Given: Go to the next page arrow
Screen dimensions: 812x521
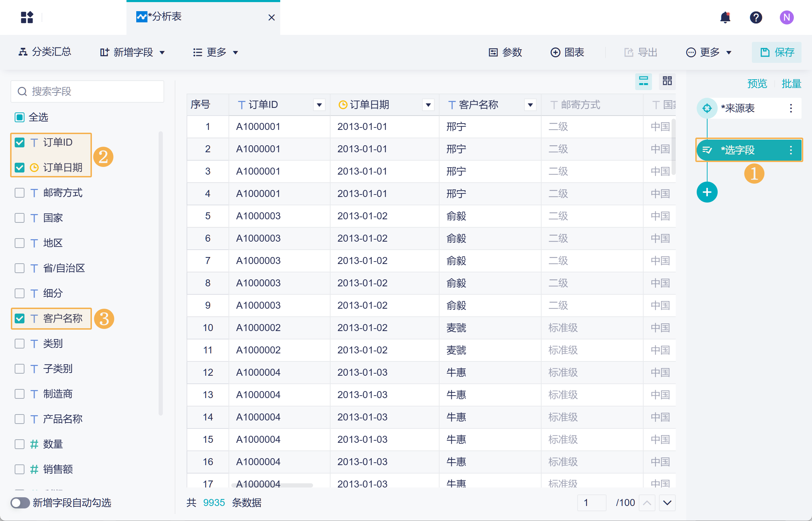Looking at the screenshot, I should 667,503.
